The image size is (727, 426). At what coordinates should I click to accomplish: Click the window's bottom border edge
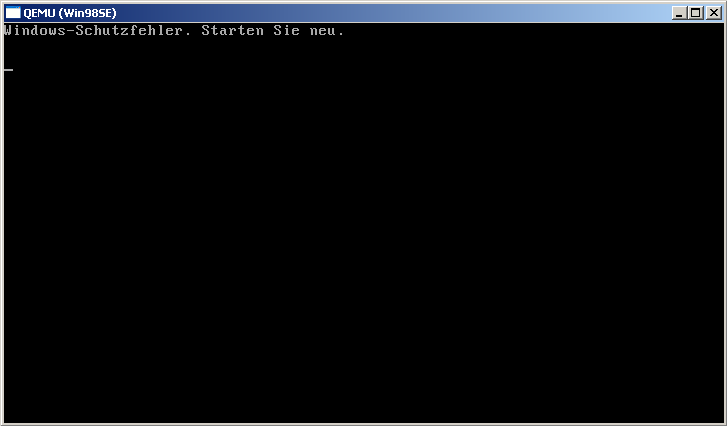[364, 424]
